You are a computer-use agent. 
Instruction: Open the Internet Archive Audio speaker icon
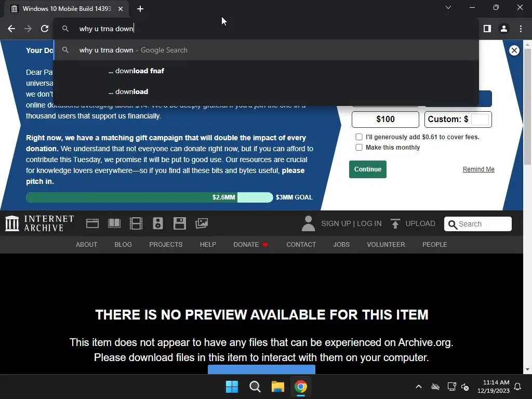[x=158, y=223]
